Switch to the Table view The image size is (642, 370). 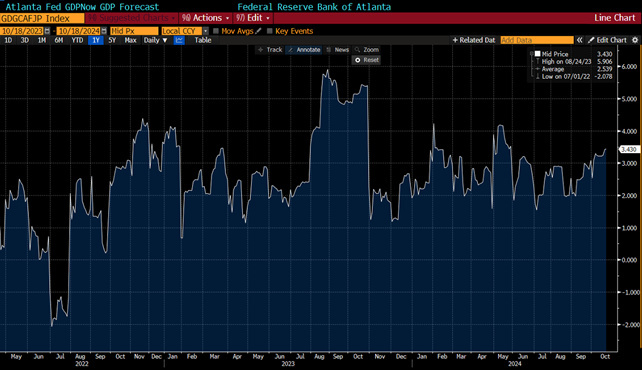coord(203,40)
